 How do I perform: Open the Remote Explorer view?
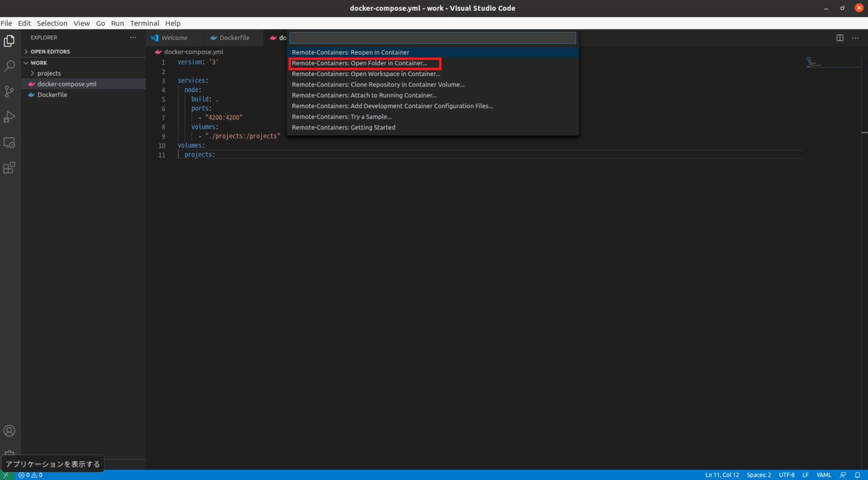tap(9, 142)
